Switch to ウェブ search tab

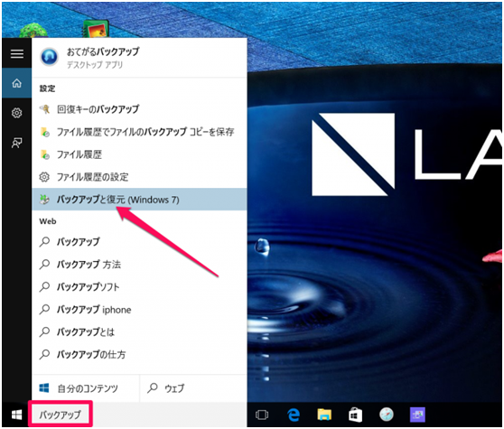[193, 388]
